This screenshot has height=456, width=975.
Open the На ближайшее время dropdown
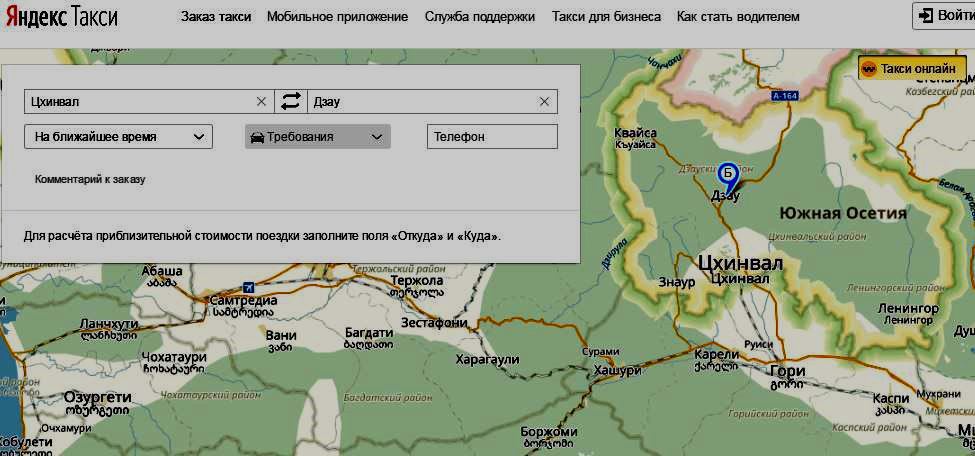[x=118, y=137]
